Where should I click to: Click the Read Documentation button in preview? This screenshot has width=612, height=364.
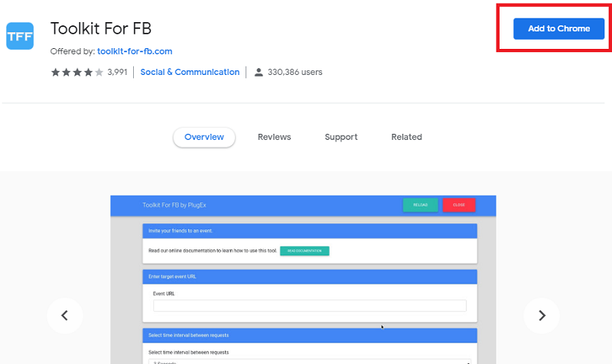[x=304, y=251]
